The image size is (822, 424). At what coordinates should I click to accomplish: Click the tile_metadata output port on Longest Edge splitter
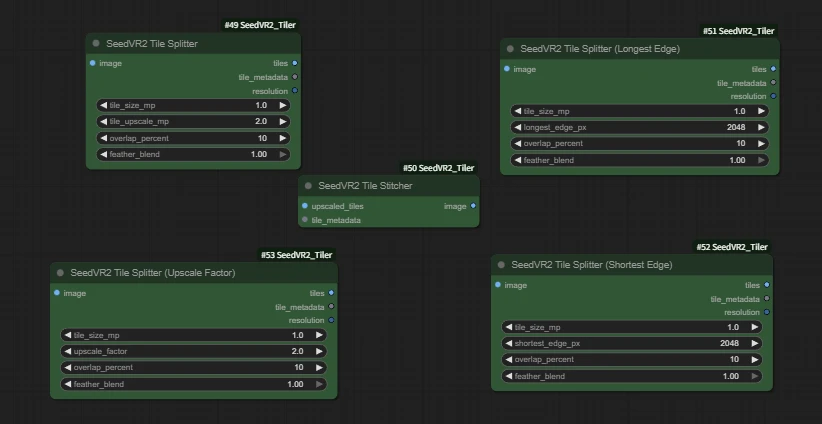[773, 83]
